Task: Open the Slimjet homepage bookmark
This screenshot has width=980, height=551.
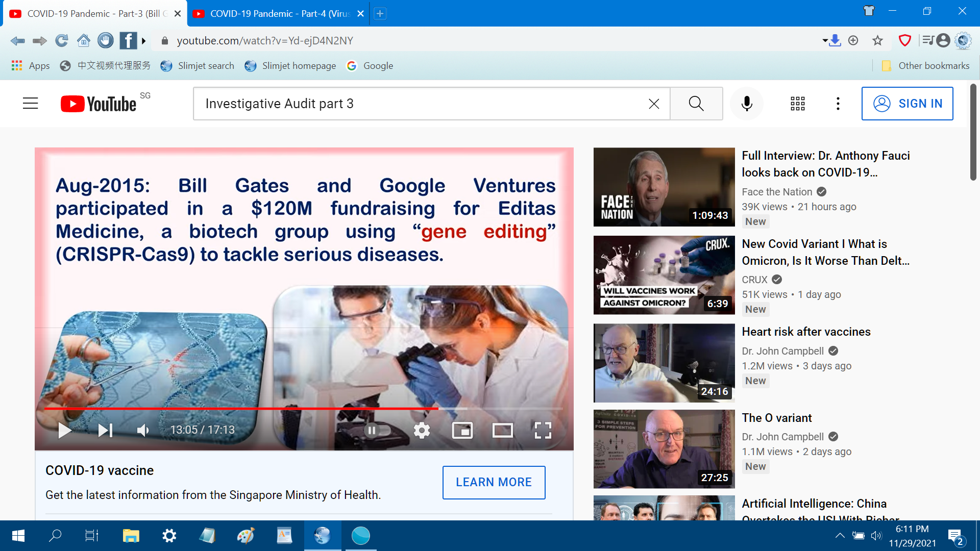Action: tap(290, 66)
